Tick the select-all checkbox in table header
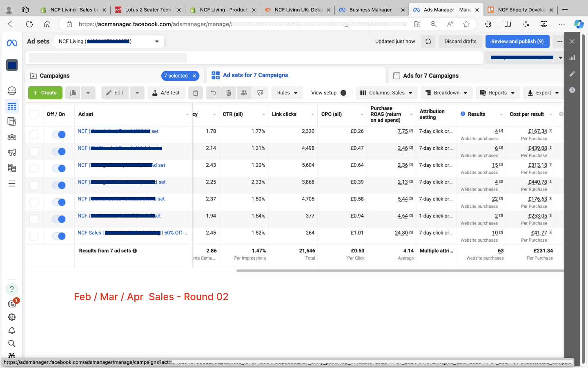588x368 pixels. pos(34,114)
